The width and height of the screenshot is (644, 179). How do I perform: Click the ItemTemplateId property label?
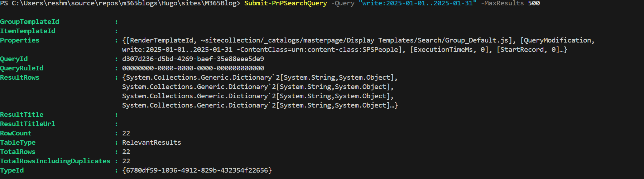(x=28, y=31)
